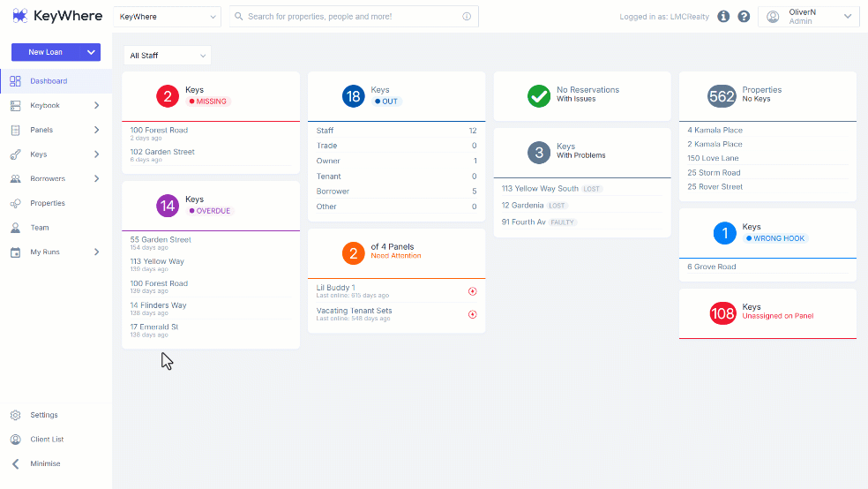Viewport: 868px width, 489px height.
Task: Open the KeyWhere workspace dropdown
Action: tap(168, 17)
